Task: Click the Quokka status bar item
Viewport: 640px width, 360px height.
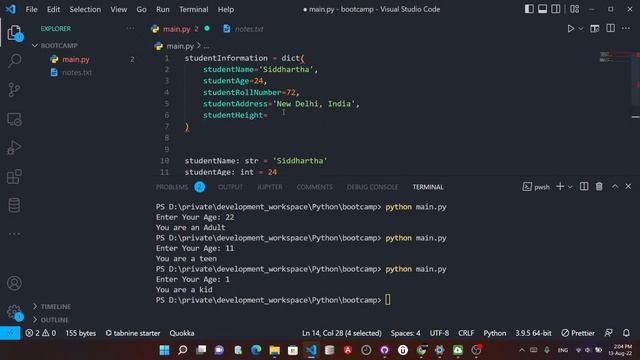Action: (182, 333)
